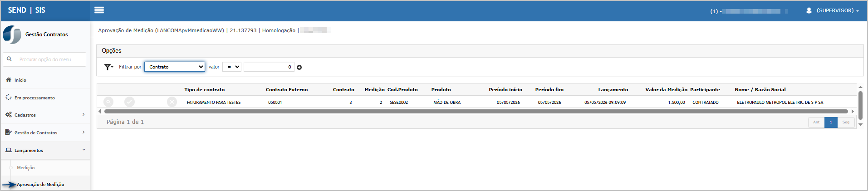This screenshot has width=868, height=191.
Task: Open the SUPERVISOR user menu
Action: 832,10
